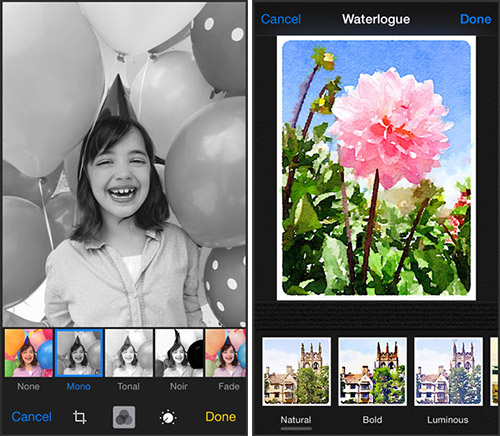Pick the Fade filter thumbnail
This screenshot has height=436, width=500.
point(226,353)
